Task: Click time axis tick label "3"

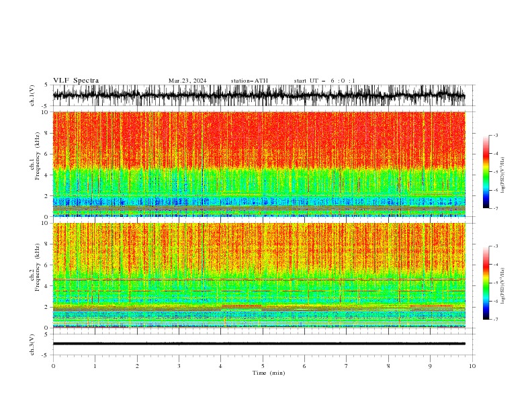Action: click(x=179, y=366)
